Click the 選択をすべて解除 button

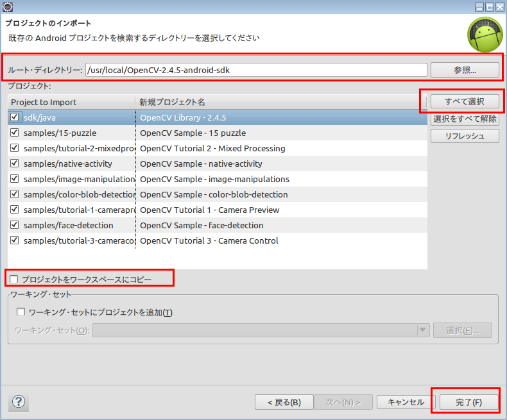465,119
